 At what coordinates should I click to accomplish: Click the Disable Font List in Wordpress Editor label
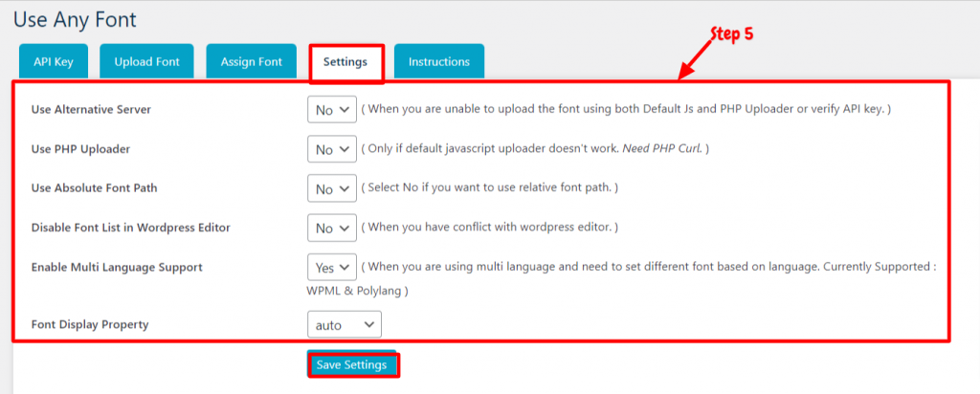(x=130, y=228)
